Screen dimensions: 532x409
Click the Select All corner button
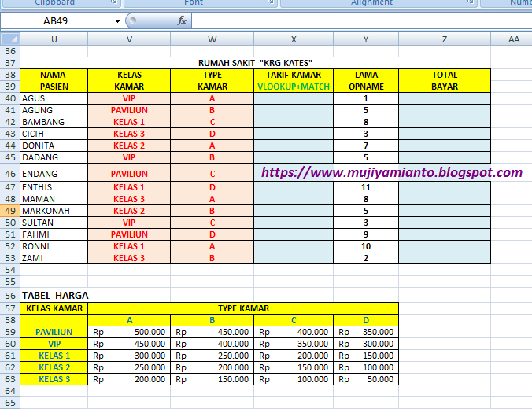pos(10,39)
